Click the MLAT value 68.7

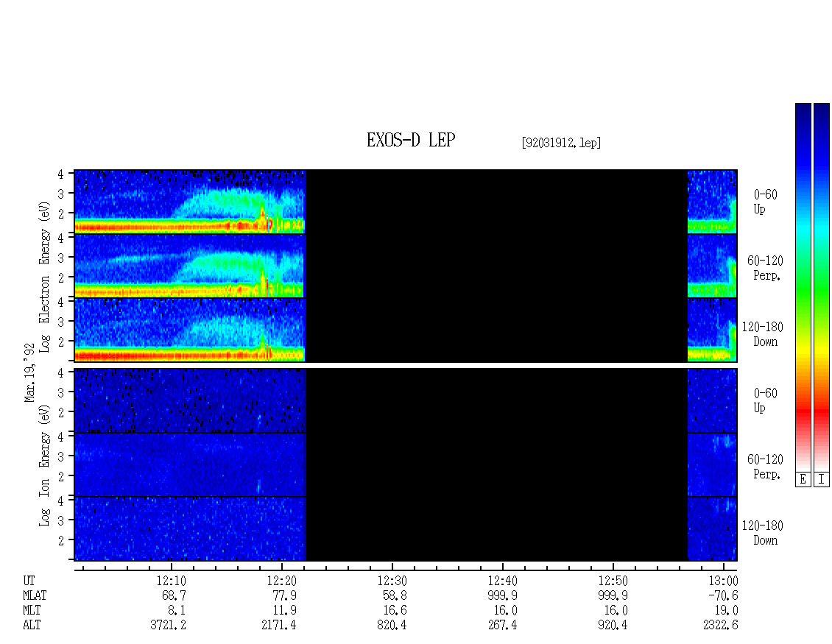click(x=174, y=595)
